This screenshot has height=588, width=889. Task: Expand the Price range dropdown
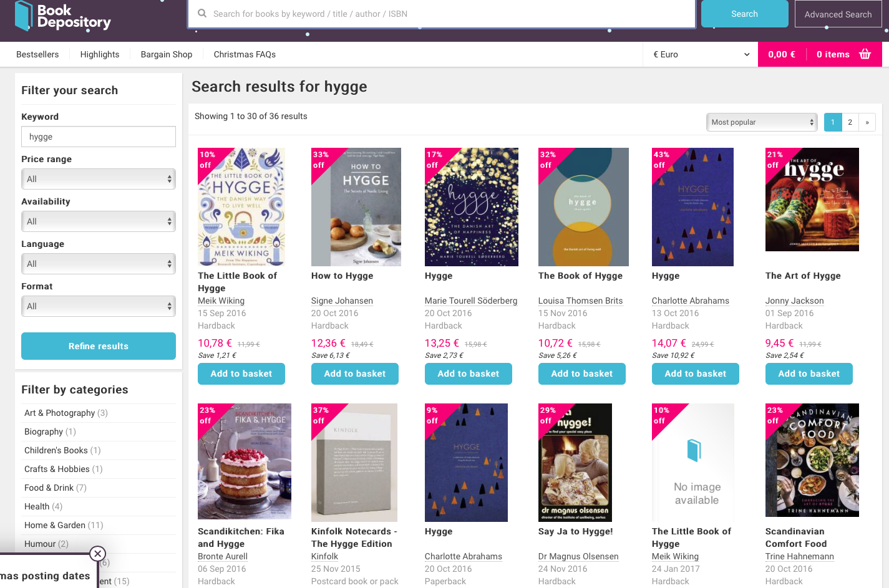[x=99, y=179]
